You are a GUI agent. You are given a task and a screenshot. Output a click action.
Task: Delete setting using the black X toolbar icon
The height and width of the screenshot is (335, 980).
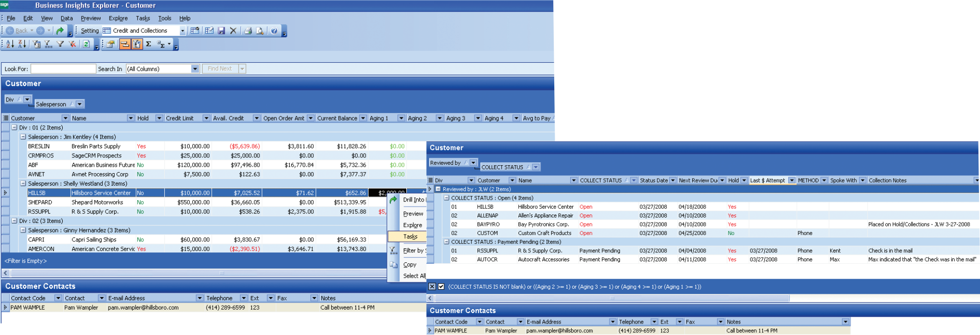point(233,31)
